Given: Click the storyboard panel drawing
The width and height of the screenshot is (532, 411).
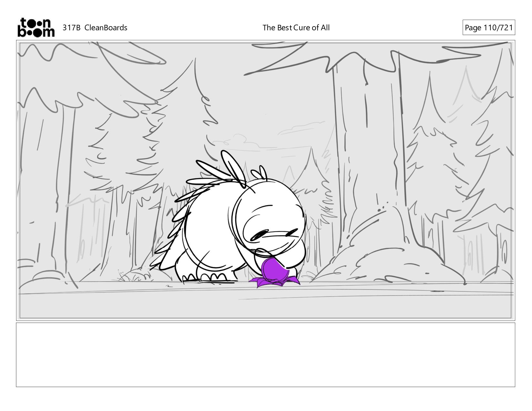Looking at the screenshot, I should pyautogui.click(x=266, y=181).
